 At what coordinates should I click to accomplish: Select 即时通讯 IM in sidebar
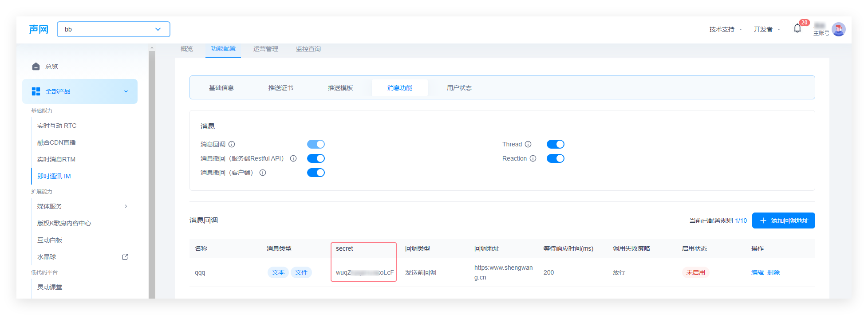[54, 176]
